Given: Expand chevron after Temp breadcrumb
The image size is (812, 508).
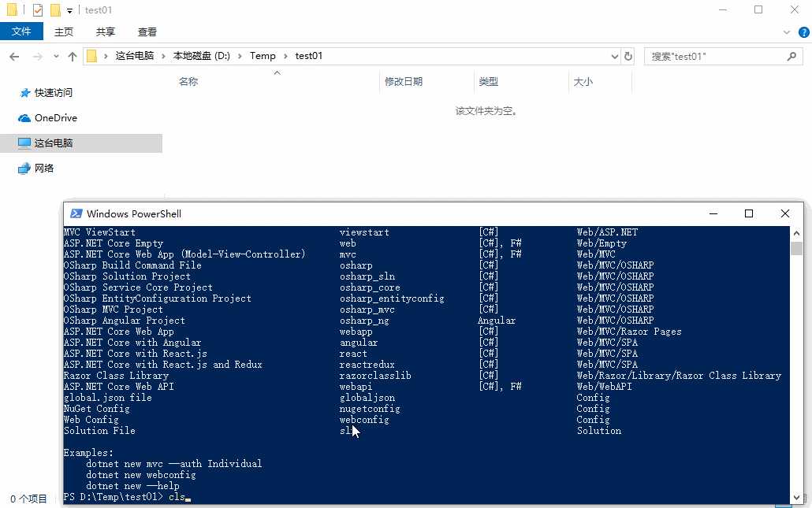Looking at the screenshot, I should pyautogui.click(x=285, y=56).
